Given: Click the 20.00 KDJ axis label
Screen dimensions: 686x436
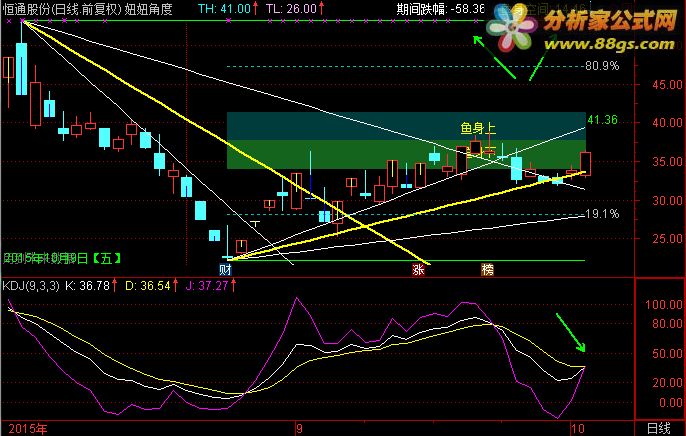Looking at the screenshot, I should click(667, 383).
